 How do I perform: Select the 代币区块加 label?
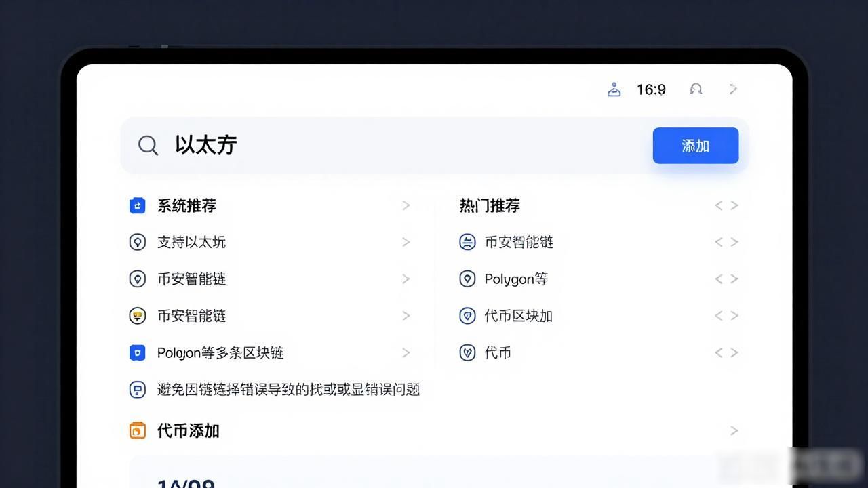(519, 316)
